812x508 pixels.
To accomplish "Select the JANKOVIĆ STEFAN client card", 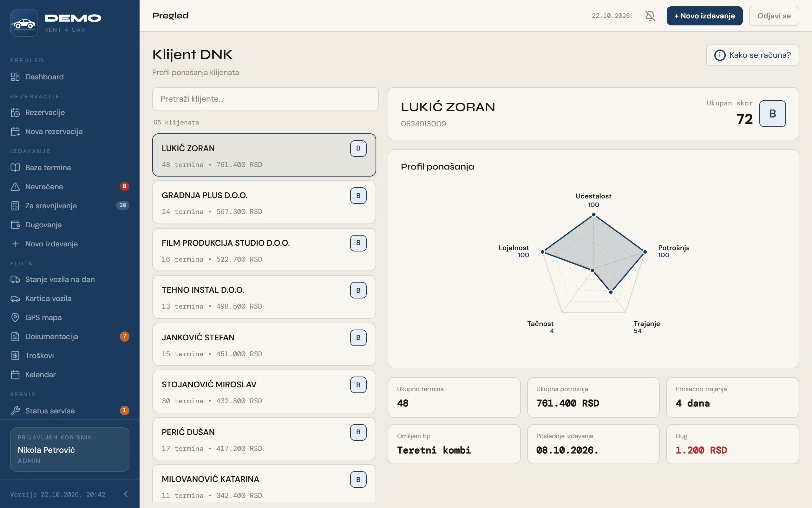I will pyautogui.click(x=264, y=344).
